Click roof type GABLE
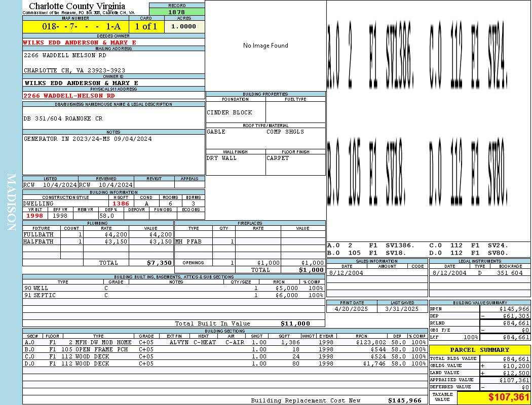Viewport: 532px width, 405px height. tap(216, 132)
